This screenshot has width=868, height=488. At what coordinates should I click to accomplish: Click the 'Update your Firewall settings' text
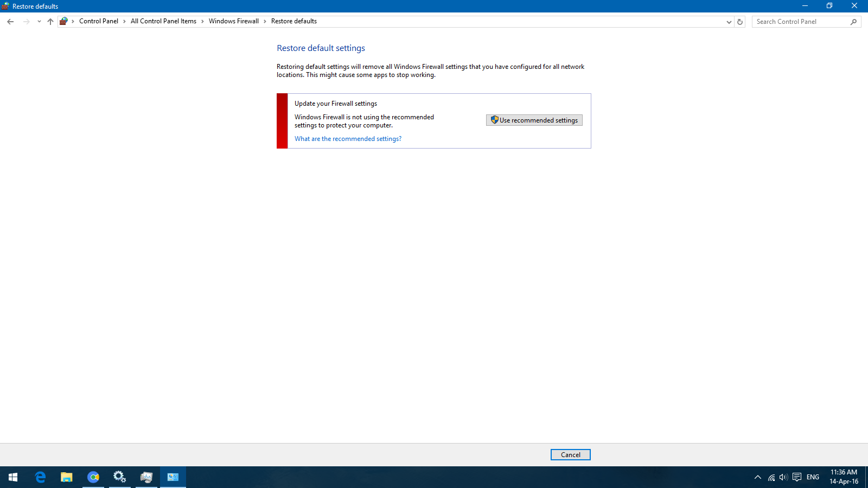(336, 104)
